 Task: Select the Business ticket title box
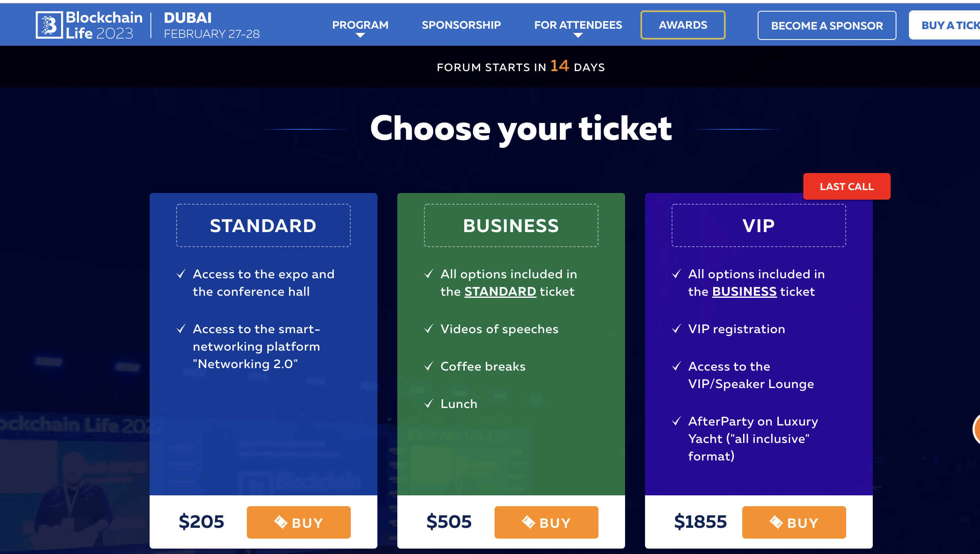tap(511, 225)
